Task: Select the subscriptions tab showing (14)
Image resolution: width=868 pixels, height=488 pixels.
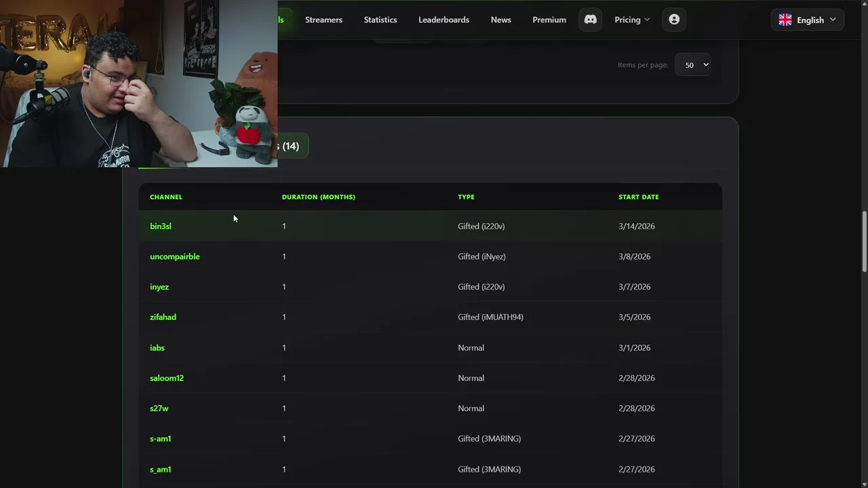Action: point(292,146)
